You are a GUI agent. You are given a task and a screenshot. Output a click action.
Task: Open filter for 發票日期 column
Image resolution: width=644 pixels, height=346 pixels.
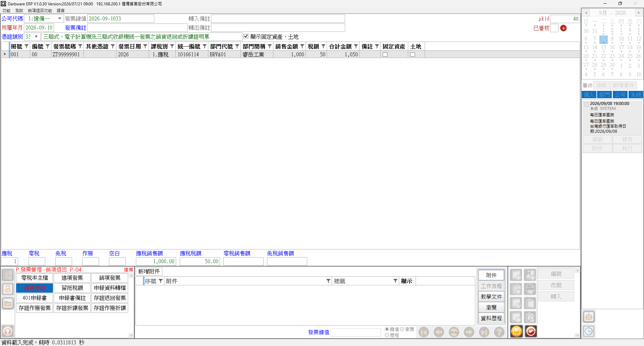[x=145, y=46]
